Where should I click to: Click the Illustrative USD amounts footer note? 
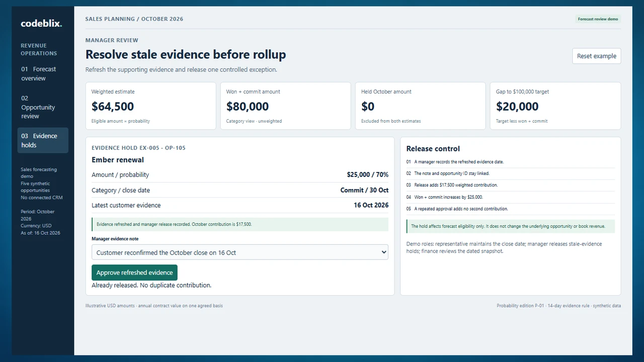coord(154,306)
